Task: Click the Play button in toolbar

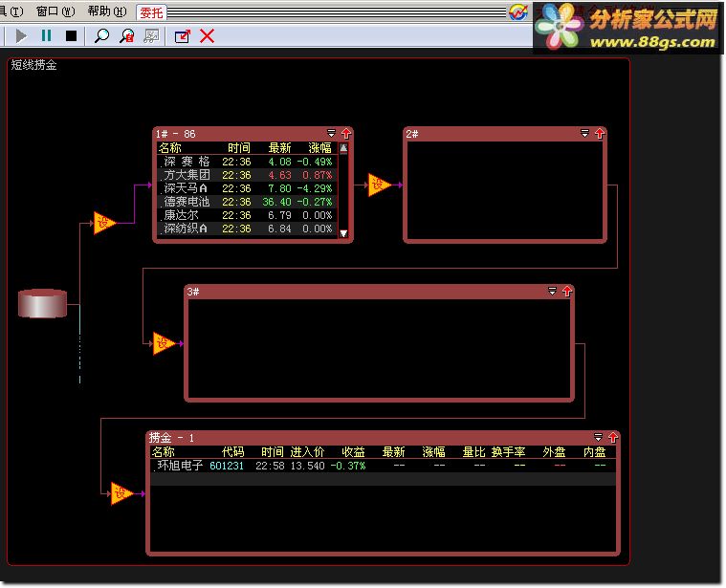Action: (x=21, y=36)
